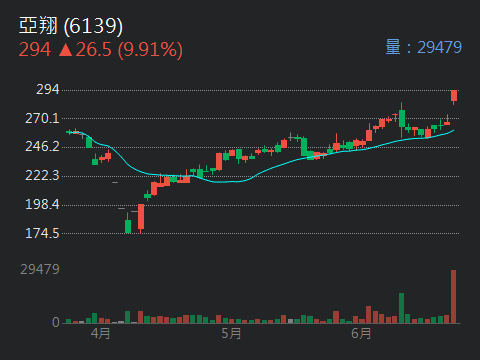Viewport: 480px width, 360px height.
Task: Click the 246.2 price axis label
Action: click(x=42, y=146)
